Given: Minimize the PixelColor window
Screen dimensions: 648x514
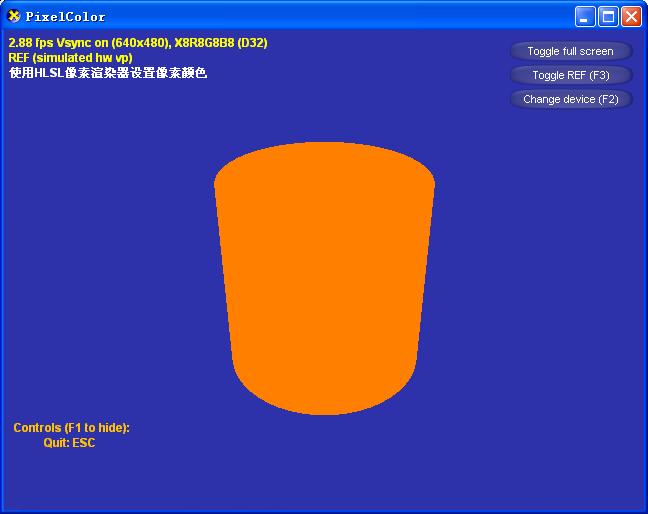Looking at the screenshot, I should (585, 17).
